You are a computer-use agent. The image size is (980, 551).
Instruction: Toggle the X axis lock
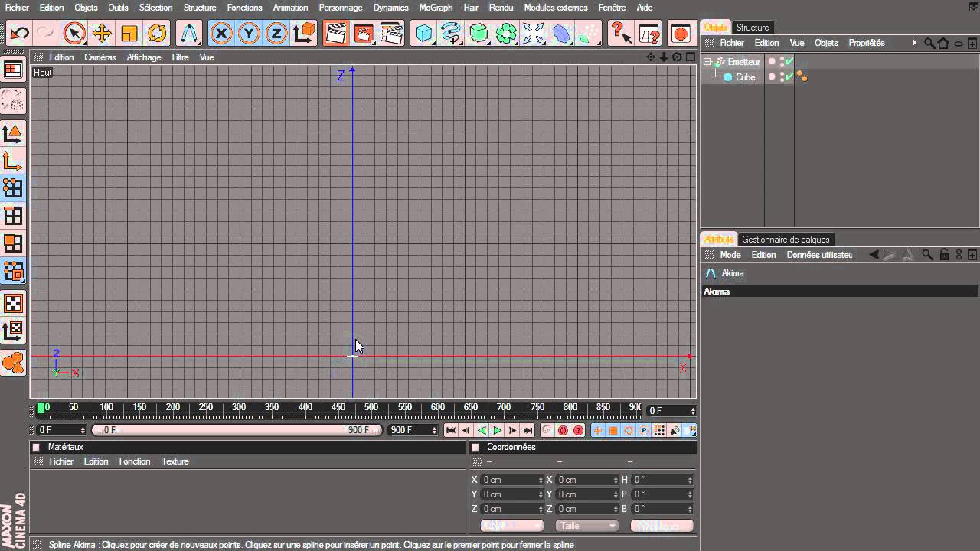pos(221,34)
